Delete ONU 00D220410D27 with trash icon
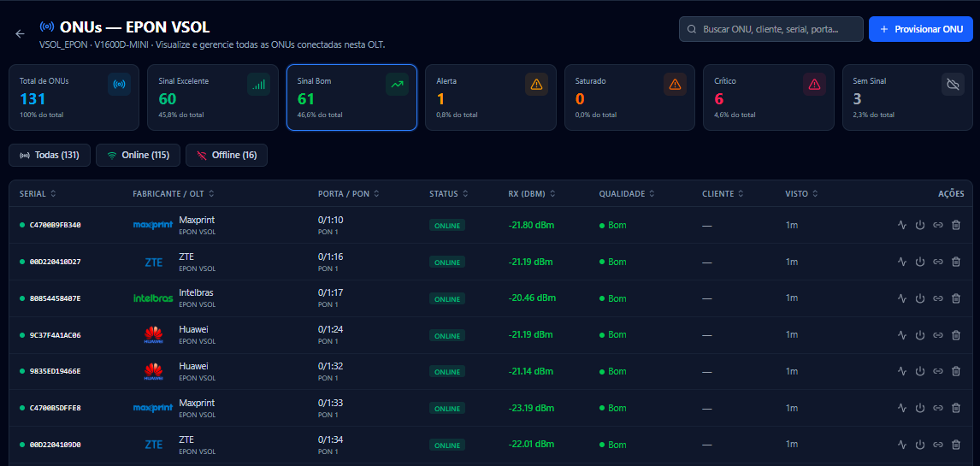Image resolution: width=980 pixels, height=466 pixels. pos(955,262)
